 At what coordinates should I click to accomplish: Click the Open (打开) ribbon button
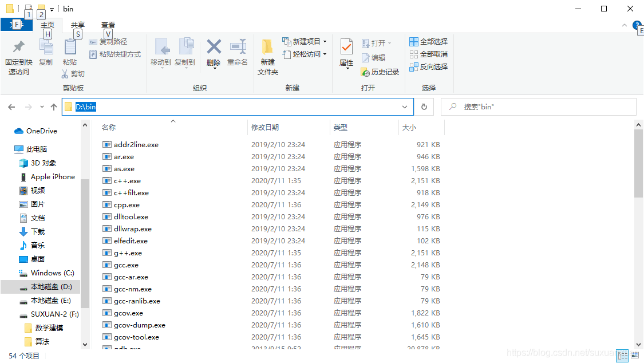(x=376, y=43)
